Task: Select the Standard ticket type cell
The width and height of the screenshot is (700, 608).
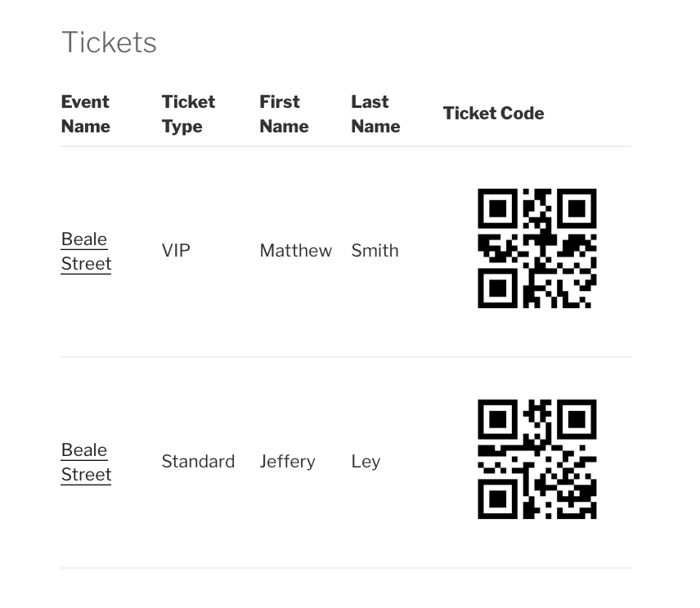Action: click(198, 462)
